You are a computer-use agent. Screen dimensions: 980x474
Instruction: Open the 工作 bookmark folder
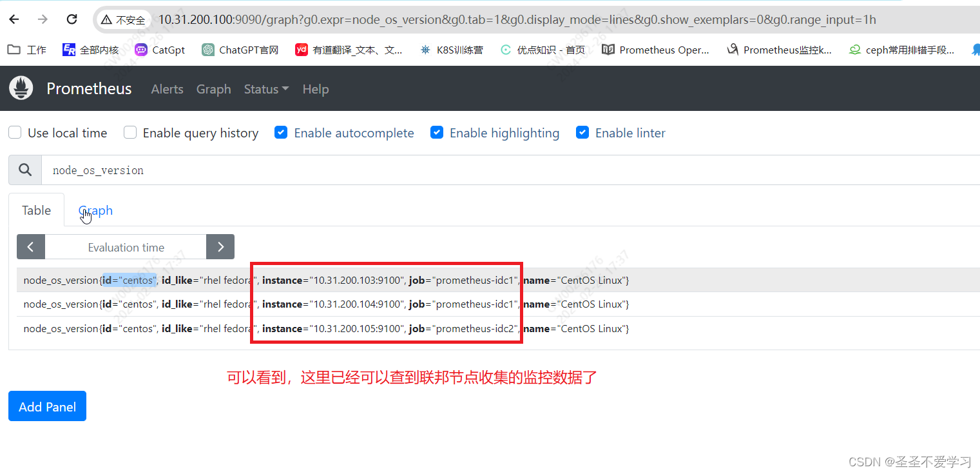(x=28, y=50)
